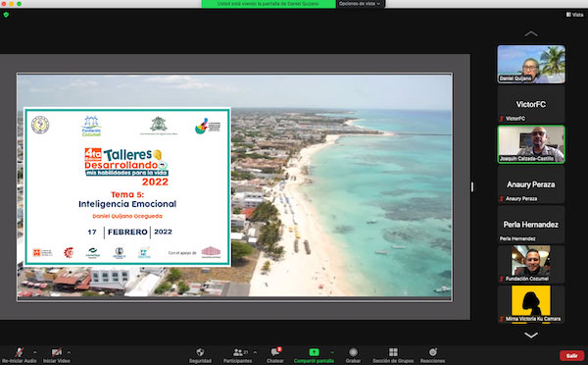Open the Opciones de vista dropdown
The height and width of the screenshot is (365, 588).
[360, 4]
